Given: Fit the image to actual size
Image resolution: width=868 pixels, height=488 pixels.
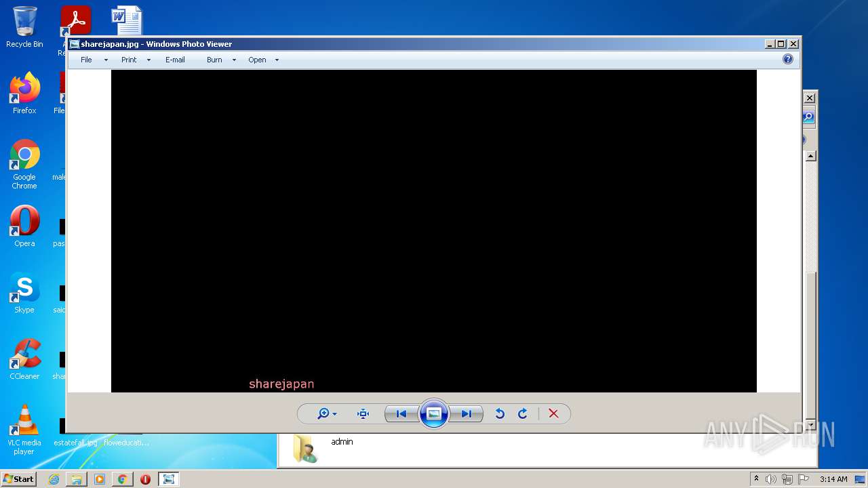Looking at the screenshot, I should (363, 413).
